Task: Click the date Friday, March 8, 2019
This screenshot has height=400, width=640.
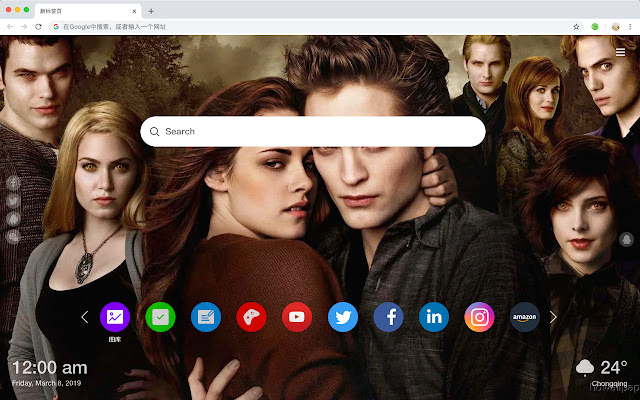Action: [47, 383]
